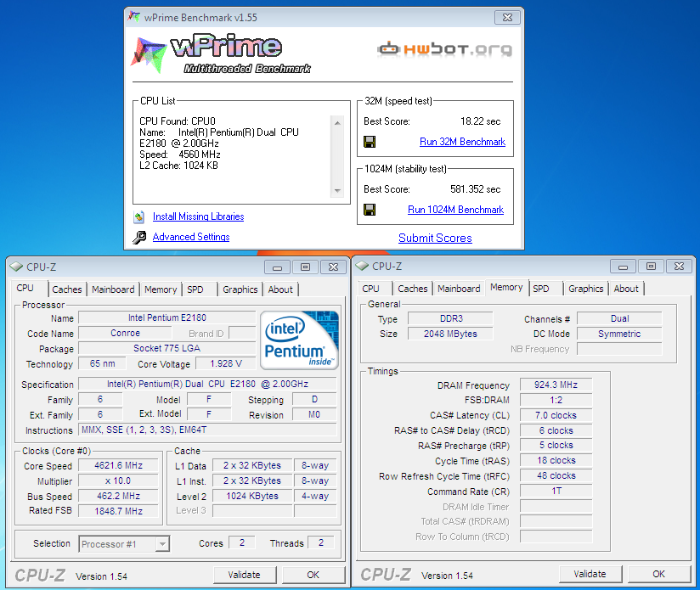This screenshot has width=700, height=590.
Task: Switch to About tab in right CPU-Z
Action: coord(626,289)
